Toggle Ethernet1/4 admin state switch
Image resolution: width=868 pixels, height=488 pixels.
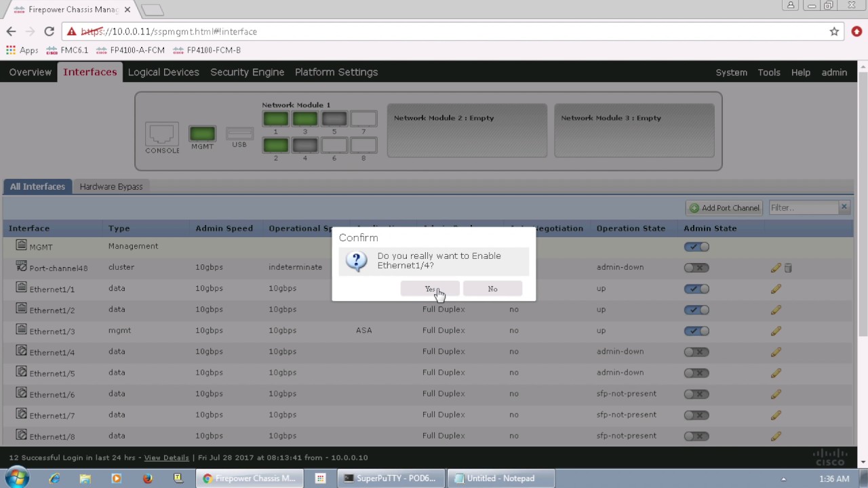696,352
